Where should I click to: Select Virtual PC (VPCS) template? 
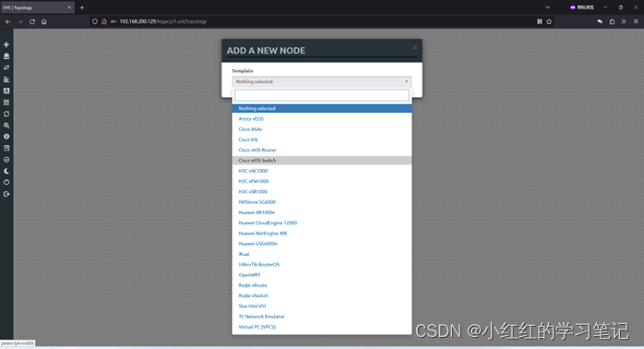tap(322, 327)
